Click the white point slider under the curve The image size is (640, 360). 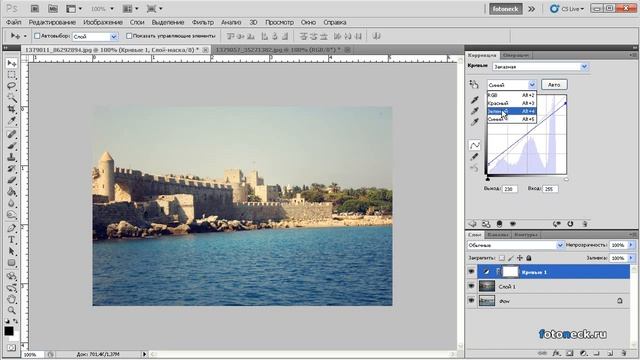566,179
